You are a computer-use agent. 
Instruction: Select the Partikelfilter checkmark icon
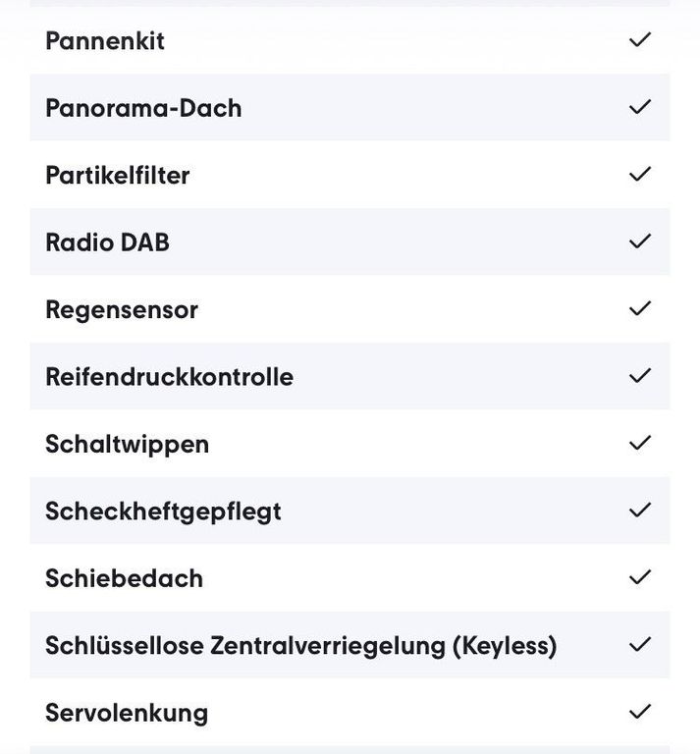pyautogui.click(x=640, y=174)
